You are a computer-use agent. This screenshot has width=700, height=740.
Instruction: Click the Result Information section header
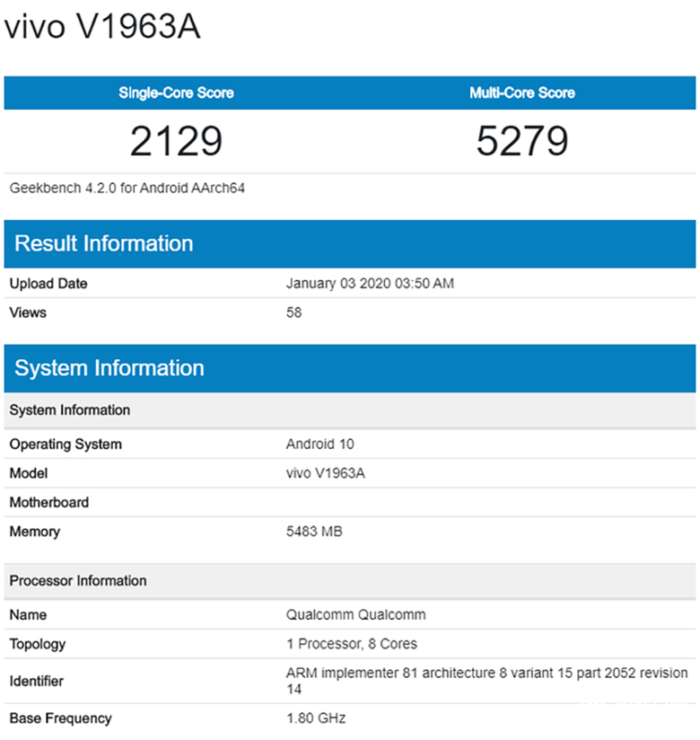104,243
